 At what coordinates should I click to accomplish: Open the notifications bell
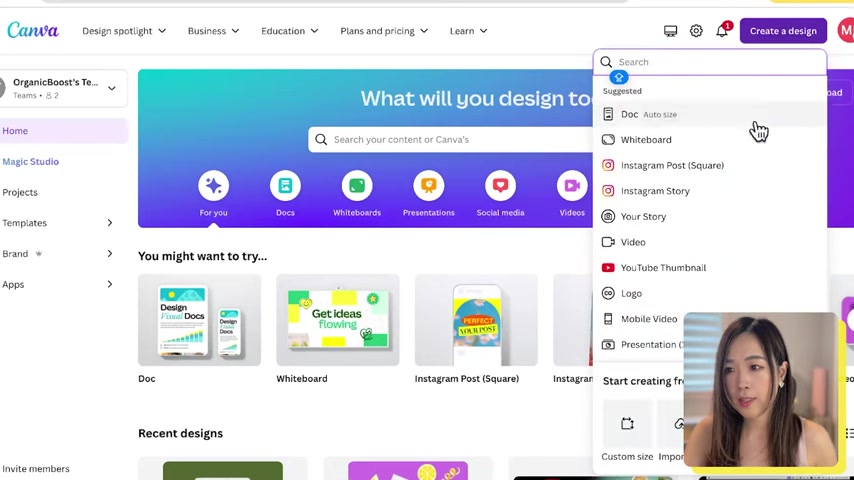pyautogui.click(x=722, y=31)
